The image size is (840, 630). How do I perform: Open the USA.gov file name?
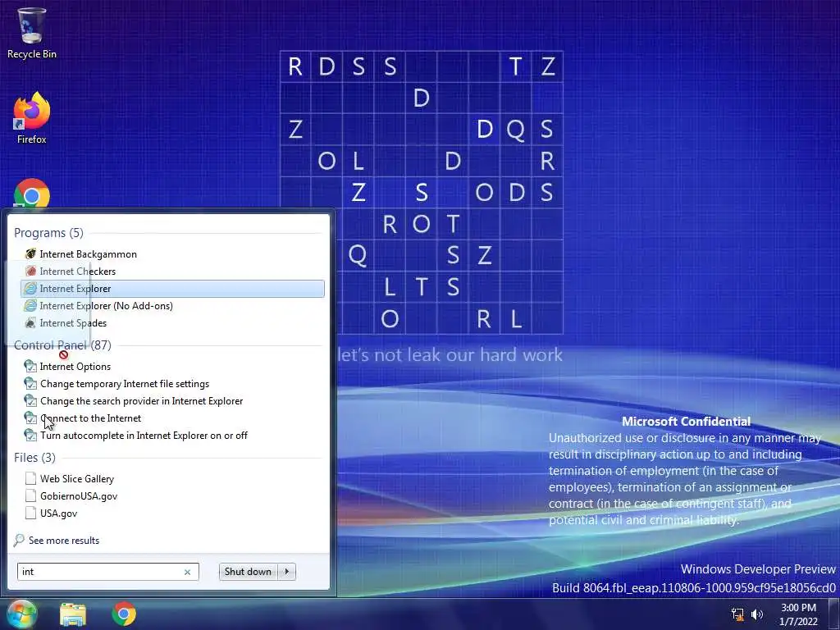(58, 513)
